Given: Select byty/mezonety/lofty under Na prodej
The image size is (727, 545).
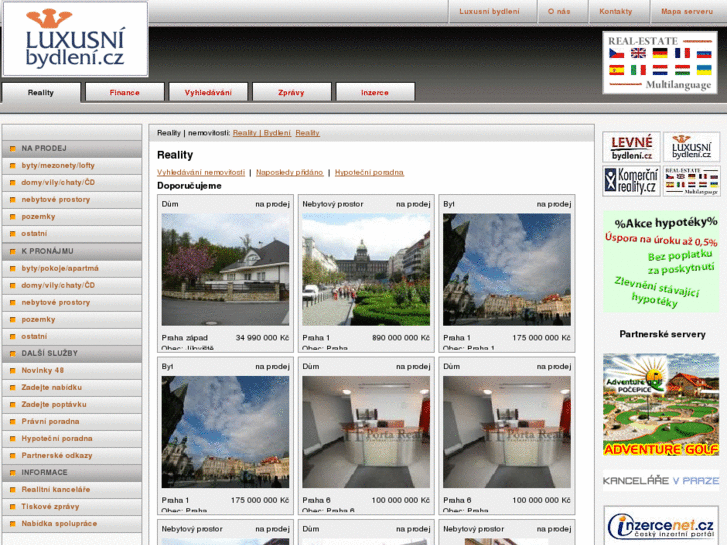Looking at the screenshot, I should pyautogui.click(x=58, y=165).
